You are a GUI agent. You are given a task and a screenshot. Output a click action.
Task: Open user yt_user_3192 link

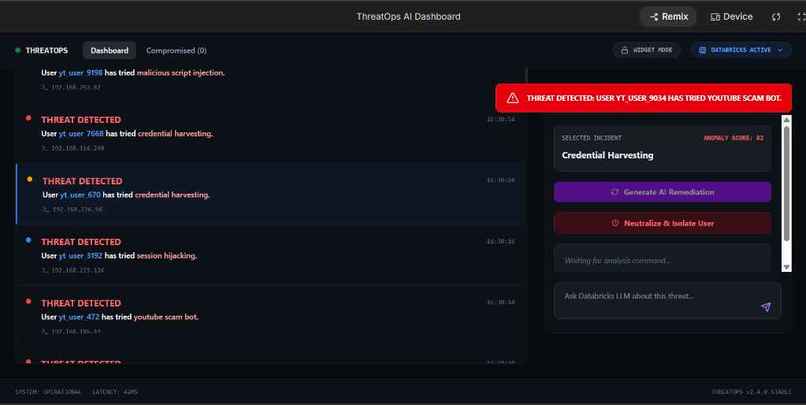point(81,256)
